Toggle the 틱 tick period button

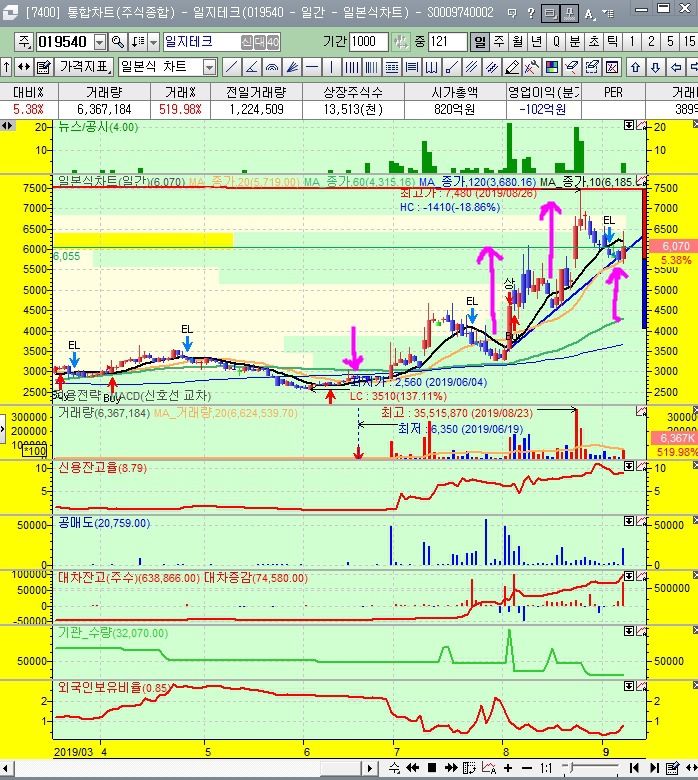tap(613, 42)
